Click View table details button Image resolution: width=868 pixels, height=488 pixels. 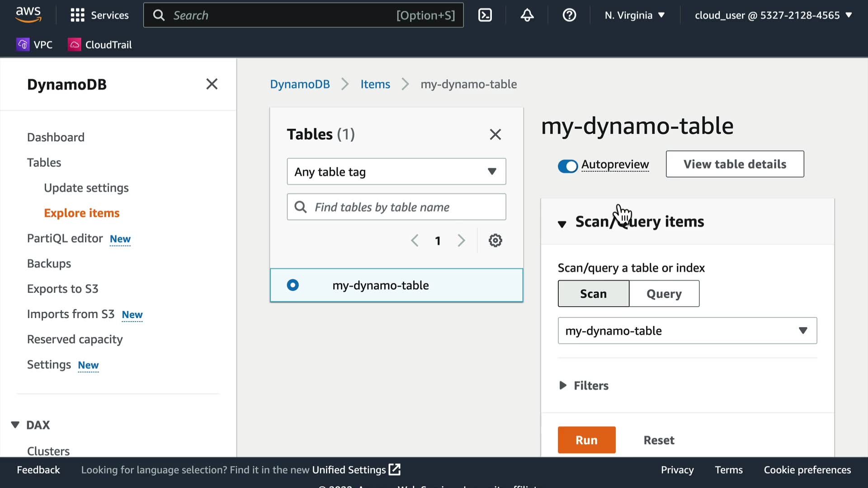[734, 164]
